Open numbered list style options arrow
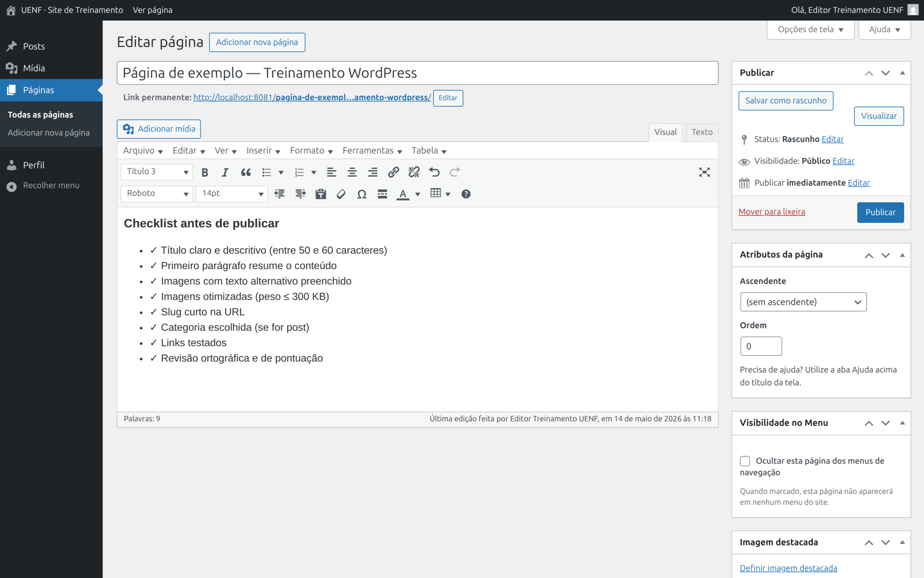The width and height of the screenshot is (924, 578). tap(314, 172)
